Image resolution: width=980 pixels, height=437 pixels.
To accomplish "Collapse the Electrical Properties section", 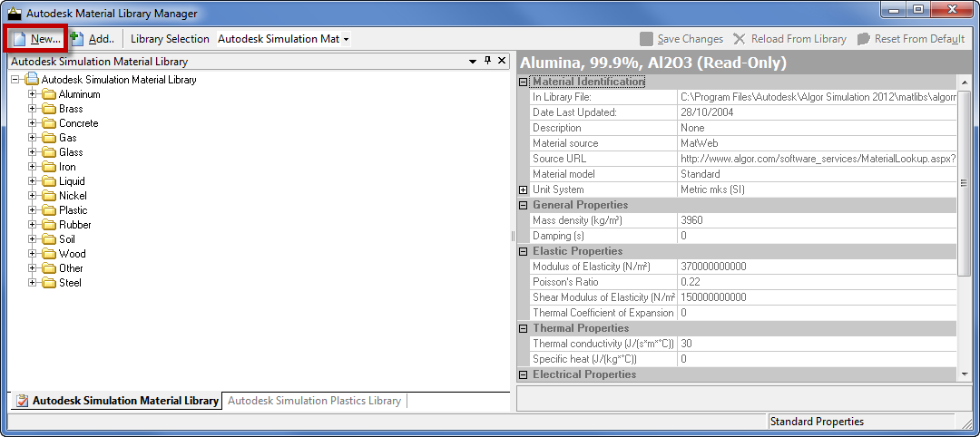I will (524, 374).
